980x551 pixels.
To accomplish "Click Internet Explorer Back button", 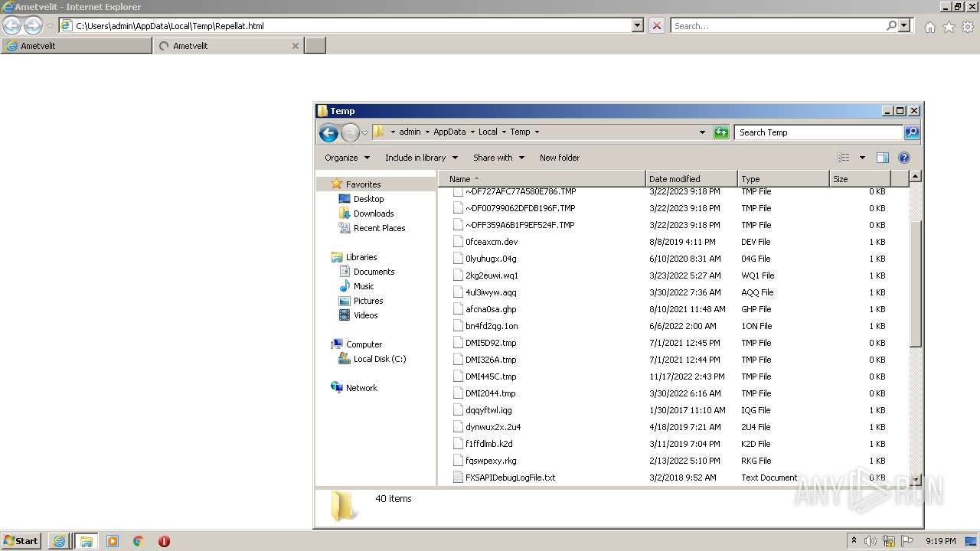I will [11, 26].
